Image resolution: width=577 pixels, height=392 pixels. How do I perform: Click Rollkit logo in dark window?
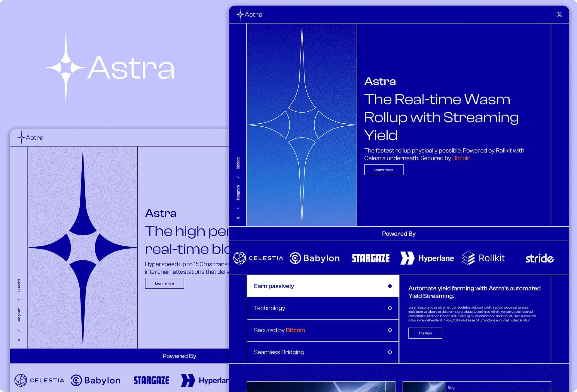click(483, 258)
